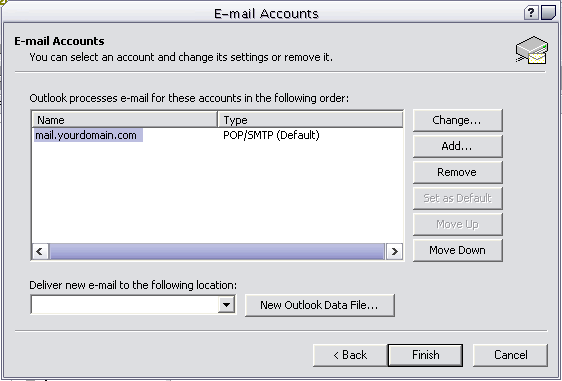The width and height of the screenshot is (562, 381).
Task: Click the greyed Move Up button
Action: [x=458, y=224]
